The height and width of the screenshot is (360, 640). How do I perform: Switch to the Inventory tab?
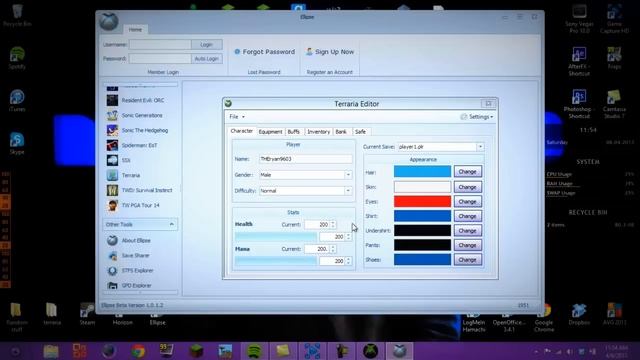[318, 132]
